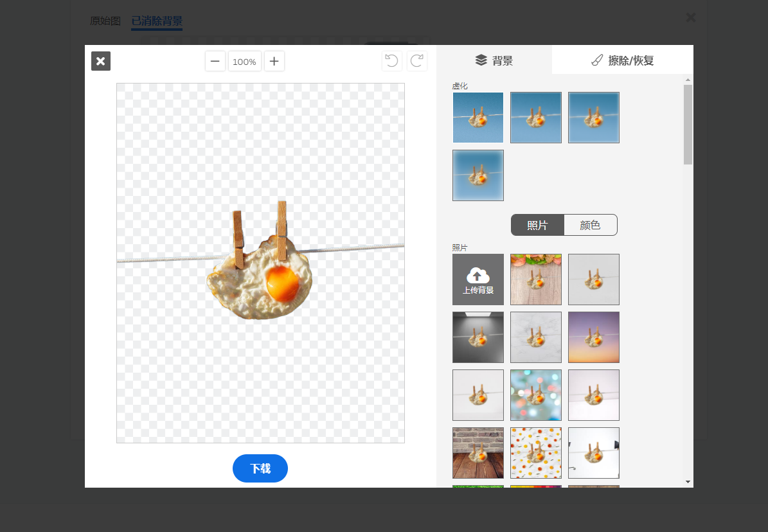
Task: Apply the purple-orange sunset gradient background
Action: tap(594, 337)
